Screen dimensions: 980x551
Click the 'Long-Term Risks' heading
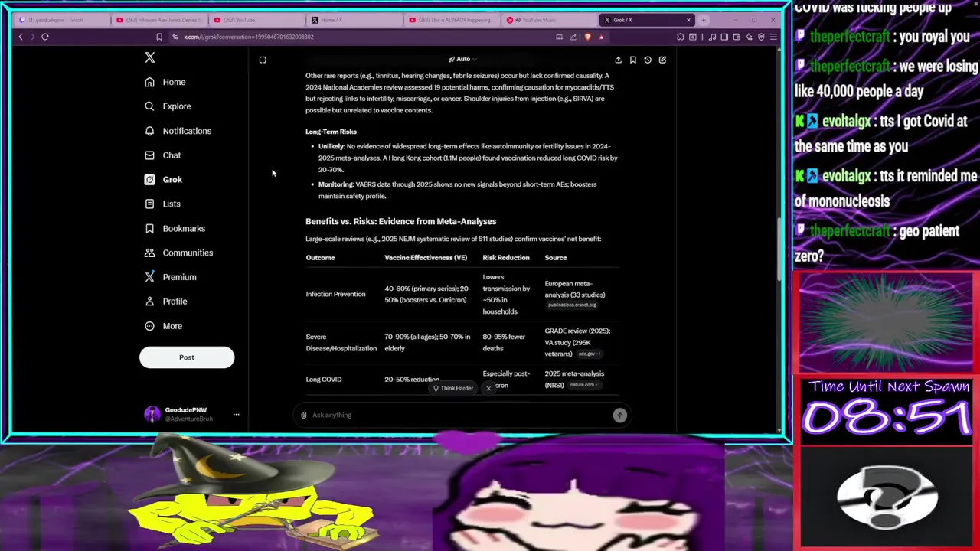tap(331, 132)
